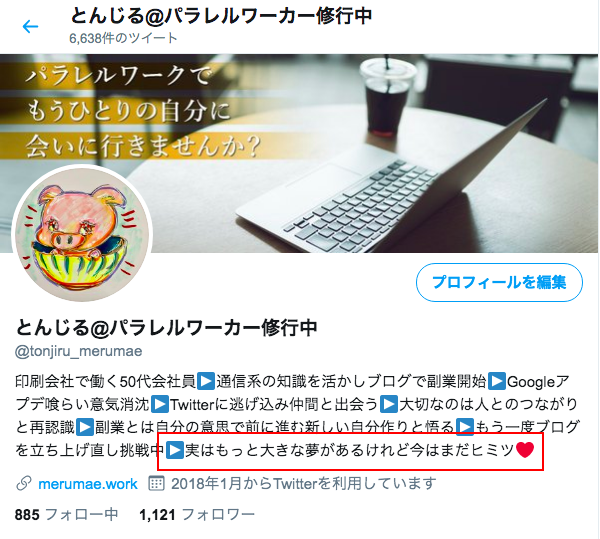Click the play emoji before 通信系の知識
Viewport: 600px width, 539px height.
point(206,381)
